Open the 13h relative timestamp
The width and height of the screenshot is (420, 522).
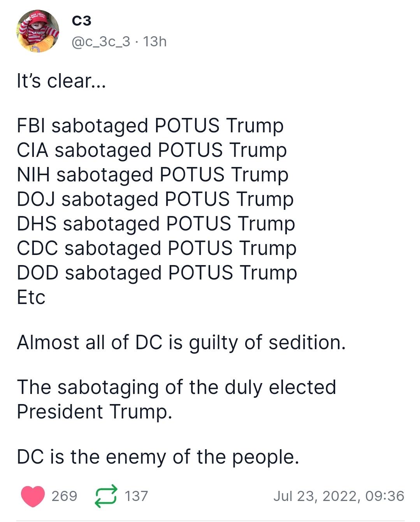[155, 41]
